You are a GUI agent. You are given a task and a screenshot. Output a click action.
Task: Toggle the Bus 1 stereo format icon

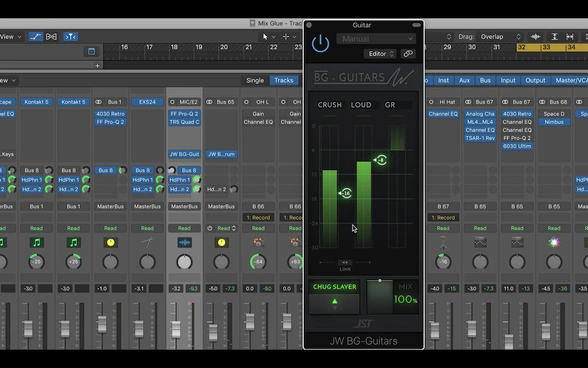click(x=98, y=102)
